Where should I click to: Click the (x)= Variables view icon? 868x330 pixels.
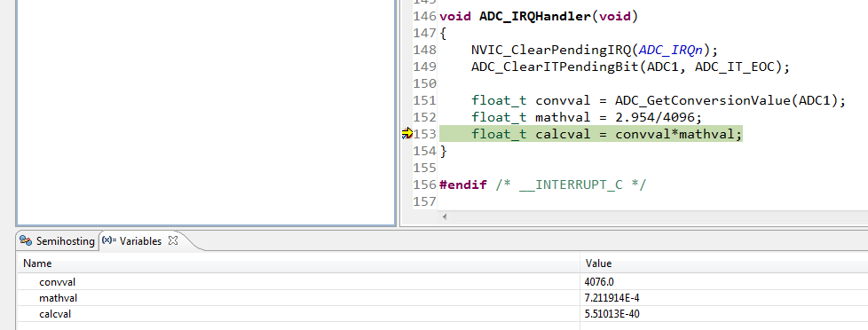pos(109,241)
